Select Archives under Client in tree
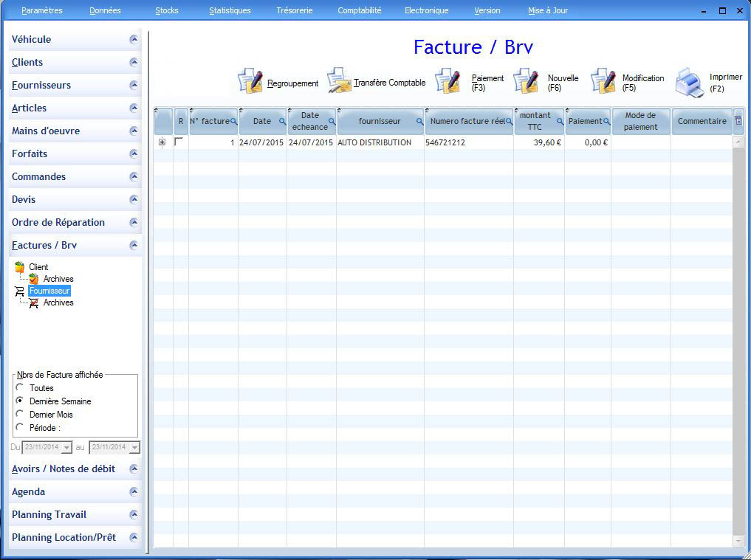 58,279
